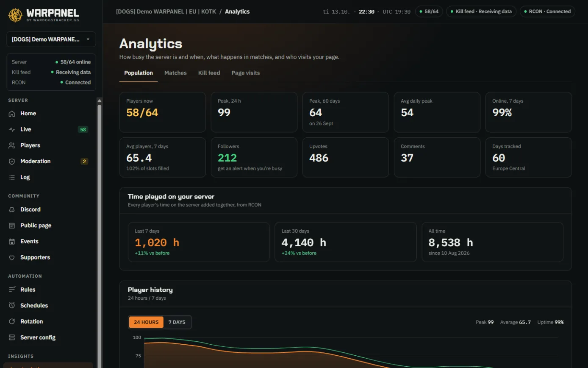Switch to the Population tab
588x368 pixels.
139,73
